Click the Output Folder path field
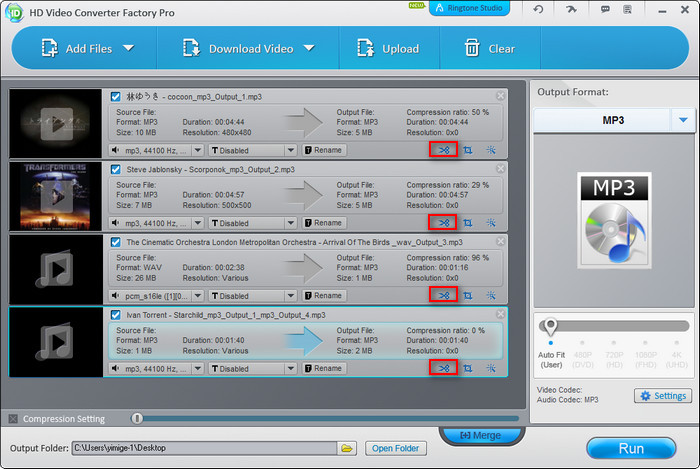The image size is (700, 469). pyautogui.click(x=204, y=448)
